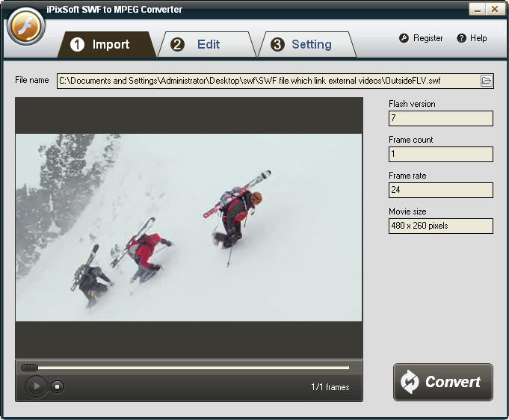Click the skiers video preview
The width and height of the screenshot is (509, 420).
point(188,227)
